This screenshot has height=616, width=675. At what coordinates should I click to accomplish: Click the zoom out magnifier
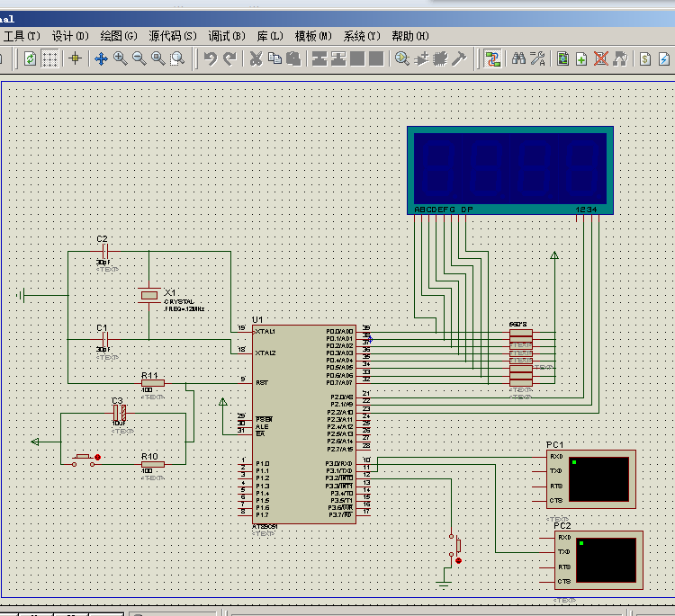(x=139, y=58)
